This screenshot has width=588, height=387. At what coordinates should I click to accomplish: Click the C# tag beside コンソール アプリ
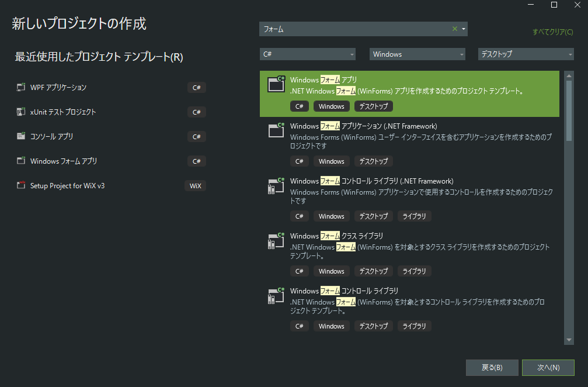pos(197,137)
